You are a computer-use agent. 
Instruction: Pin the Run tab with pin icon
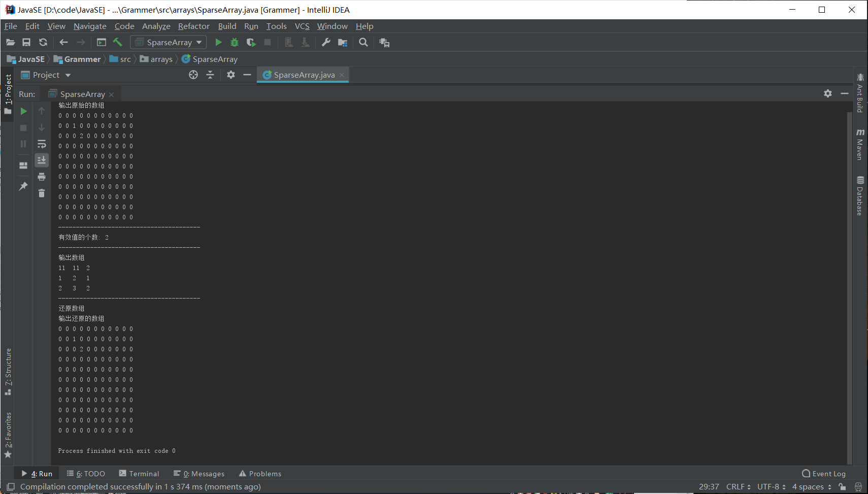pyautogui.click(x=23, y=186)
